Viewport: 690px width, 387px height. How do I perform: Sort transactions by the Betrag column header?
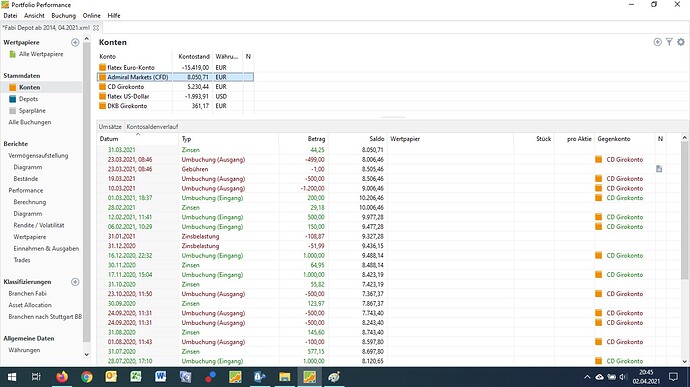tap(303, 139)
